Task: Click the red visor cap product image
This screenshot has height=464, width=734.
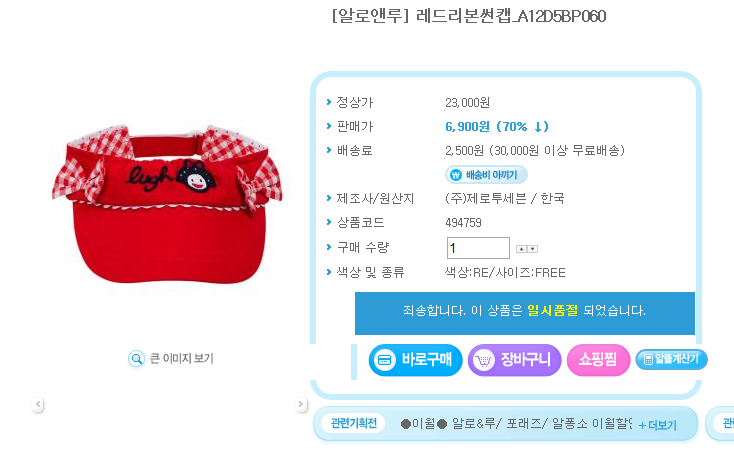Action: pyautogui.click(x=167, y=204)
